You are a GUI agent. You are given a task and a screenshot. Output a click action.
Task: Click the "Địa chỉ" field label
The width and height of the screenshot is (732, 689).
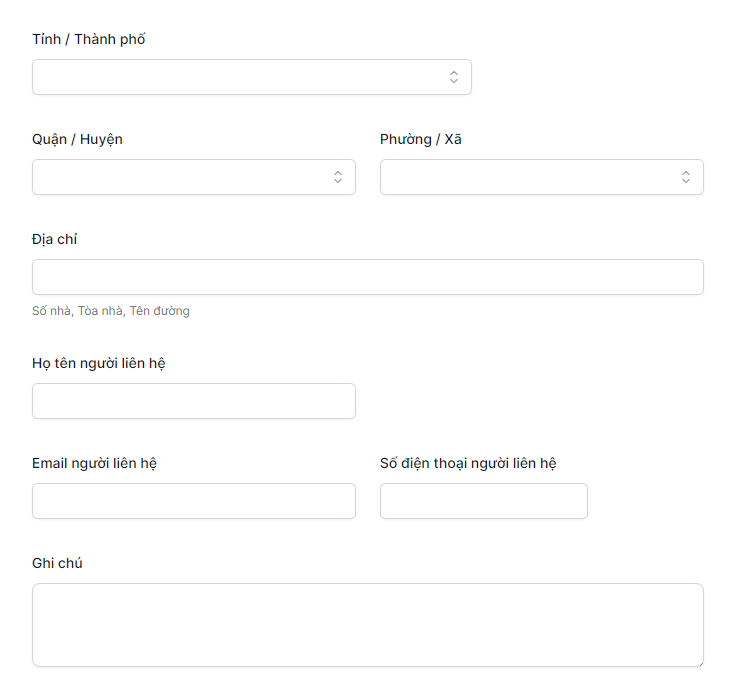pyautogui.click(x=55, y=239)
